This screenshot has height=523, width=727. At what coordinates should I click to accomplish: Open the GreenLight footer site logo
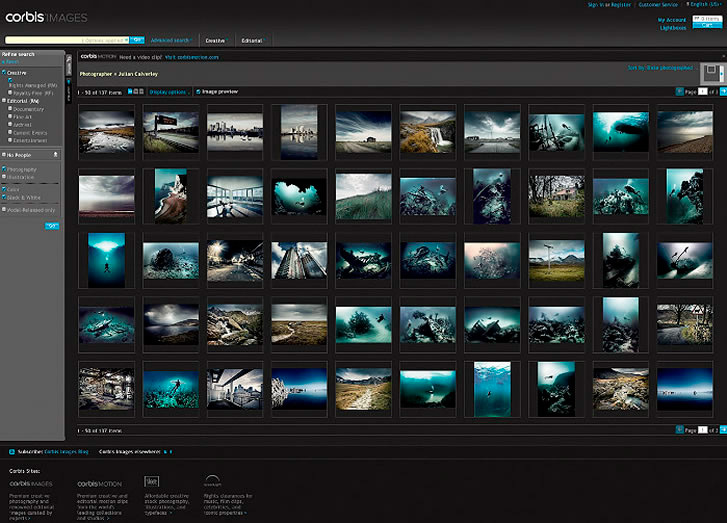(x=212, y=481)
